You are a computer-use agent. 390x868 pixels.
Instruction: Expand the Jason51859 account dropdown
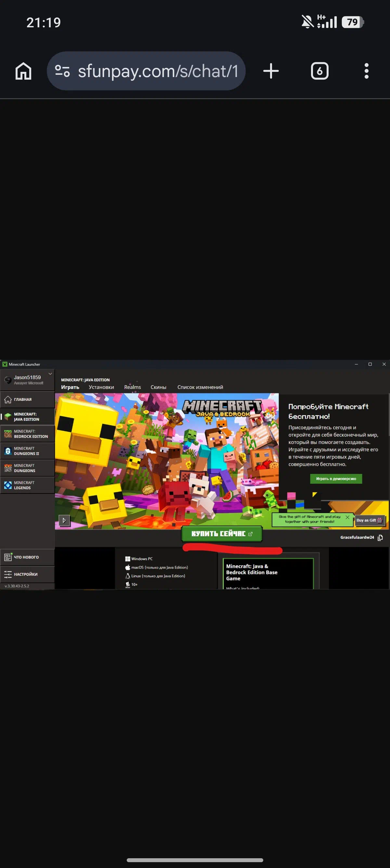tap(50, 374)
